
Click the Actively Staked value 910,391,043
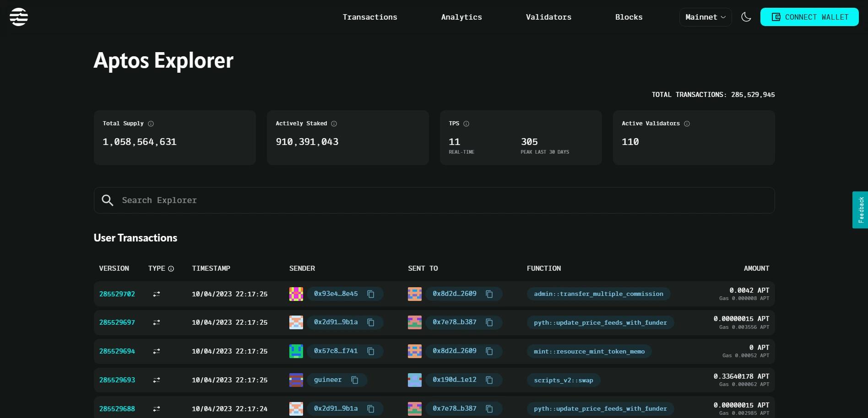point(307,142)
